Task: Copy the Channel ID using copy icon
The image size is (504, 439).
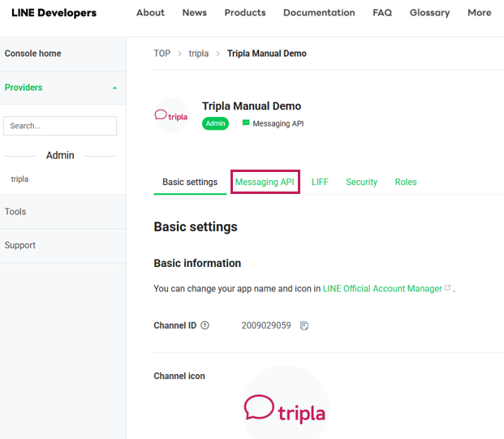Action: click(x=304, y=326)
